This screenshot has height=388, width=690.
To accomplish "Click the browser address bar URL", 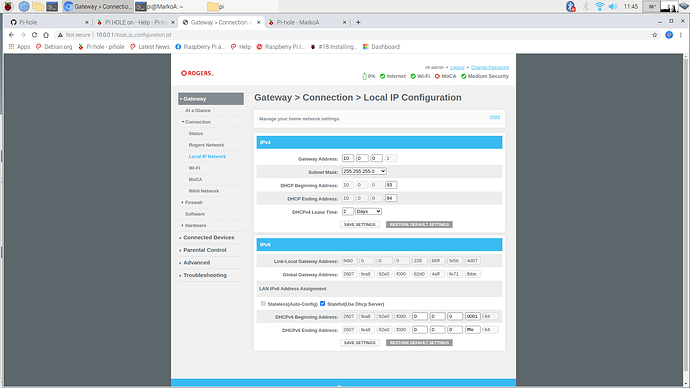I will pyautogui.click(x=134, y=35).
